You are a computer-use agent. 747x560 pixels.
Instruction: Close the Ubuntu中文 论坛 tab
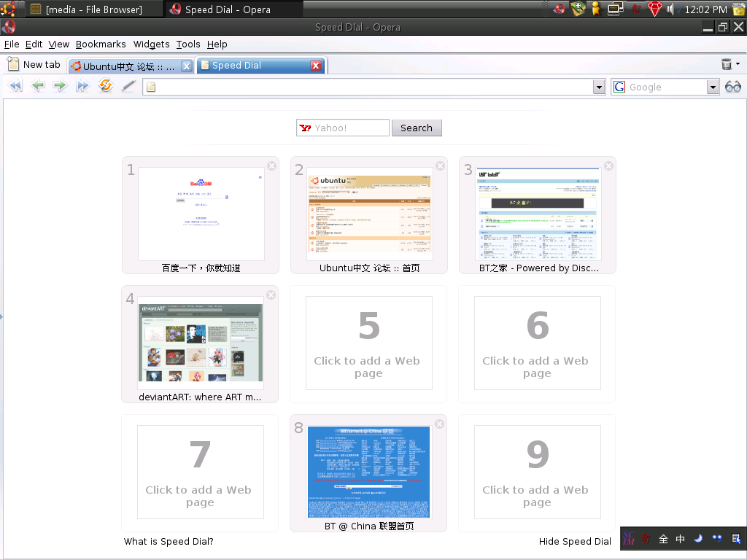pyautogui.click(x=187, y=66)
